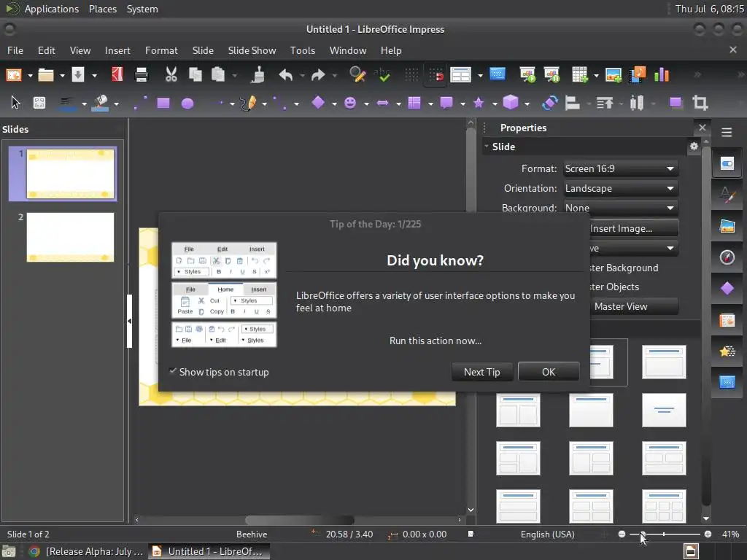Open the Help menu
This screenshot has height=560, width=747.
tap(391, 50)
